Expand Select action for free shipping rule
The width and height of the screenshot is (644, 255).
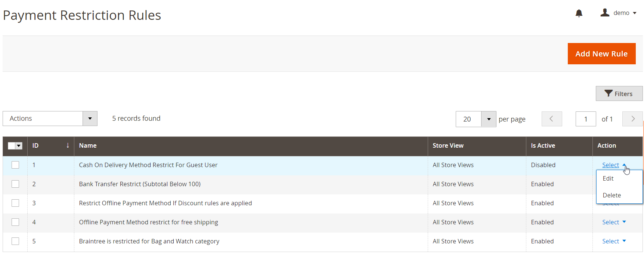tap(613, 222)
